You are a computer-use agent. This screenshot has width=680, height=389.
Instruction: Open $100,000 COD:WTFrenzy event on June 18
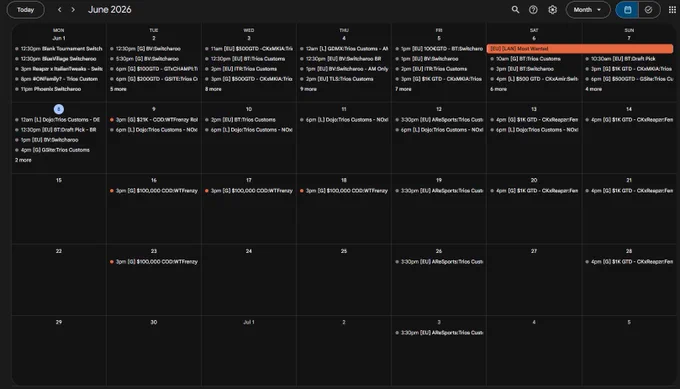(x=344, y=191)
